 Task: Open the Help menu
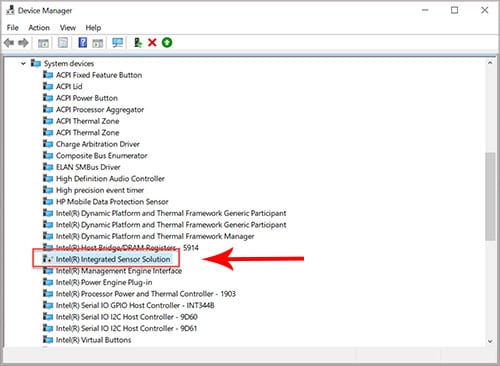click(x=93, y=28)
